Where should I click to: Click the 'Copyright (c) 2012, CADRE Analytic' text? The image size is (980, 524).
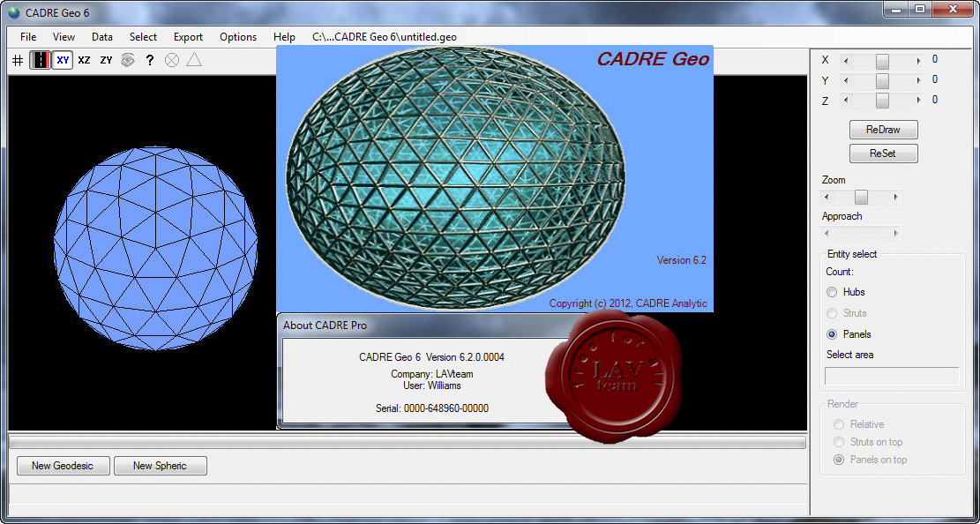click(x=628, y=303)
